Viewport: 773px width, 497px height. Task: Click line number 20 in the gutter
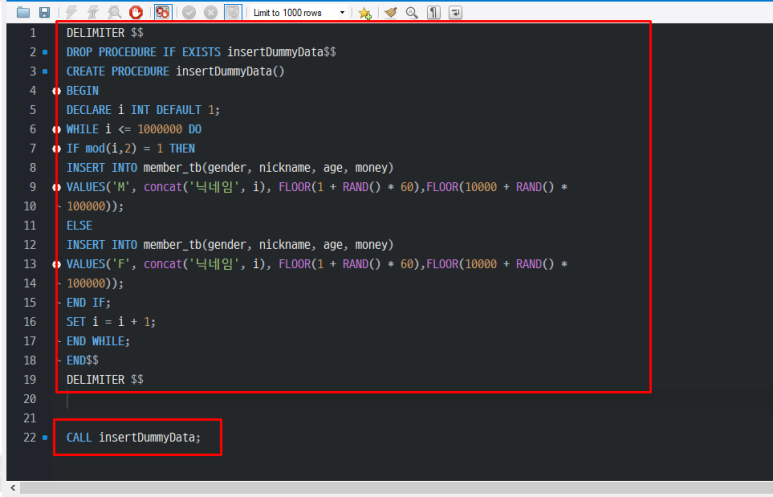(30, 399)
